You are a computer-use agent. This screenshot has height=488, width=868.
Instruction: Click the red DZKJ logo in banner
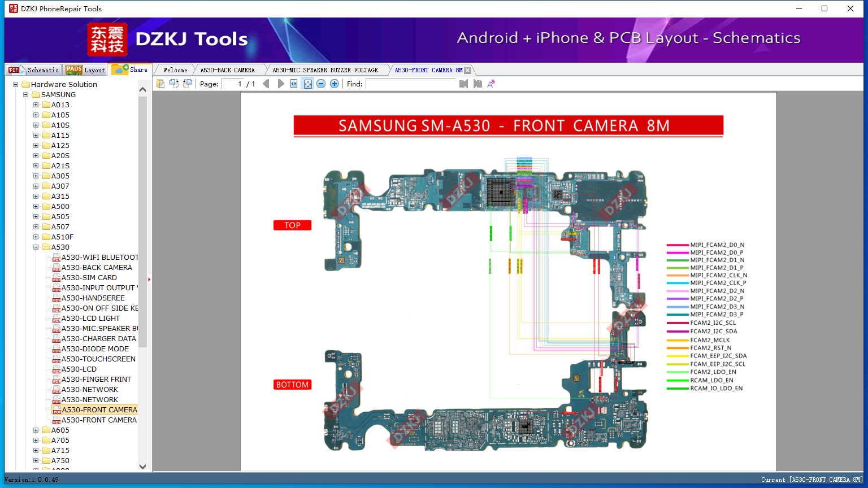pyautogui.click(x=107, y=40)
